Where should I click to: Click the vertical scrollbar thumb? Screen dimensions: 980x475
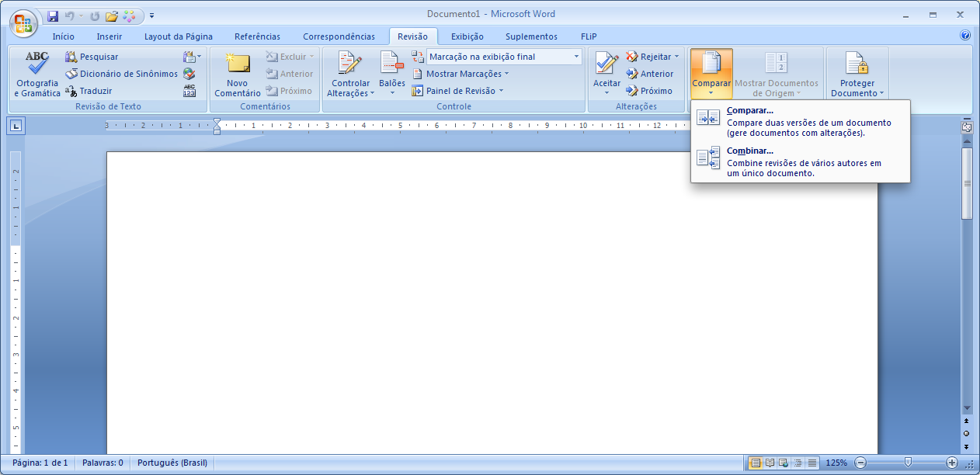[x=967, y=183]
